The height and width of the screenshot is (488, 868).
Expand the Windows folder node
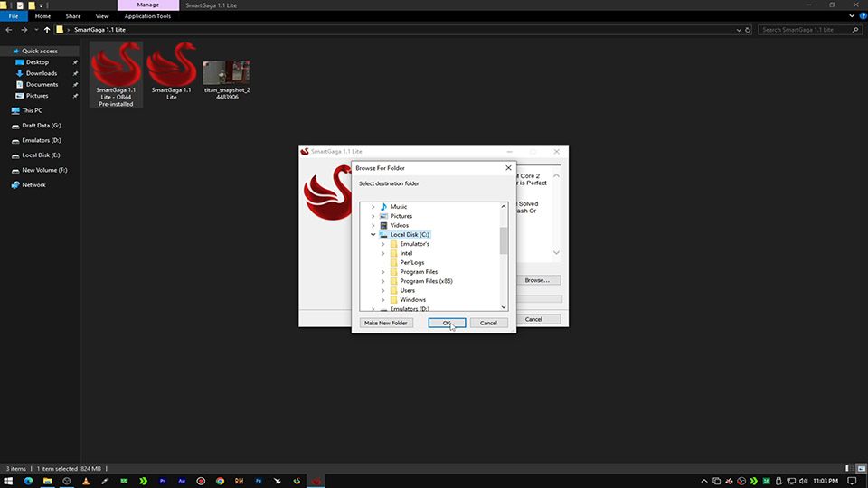(x=383, y=300)
